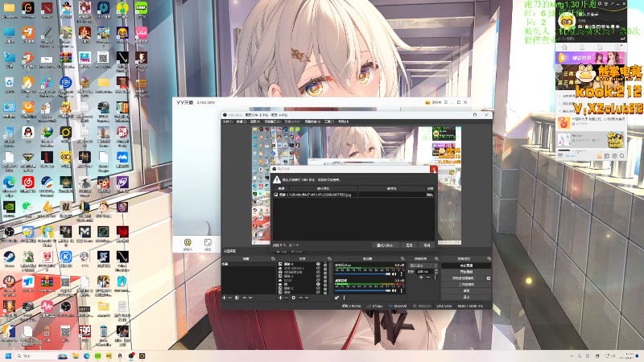This screenshot has height=362, width=644.
Task: Toggle the lock on the 图像 2 source
Action: coord(325,289)
